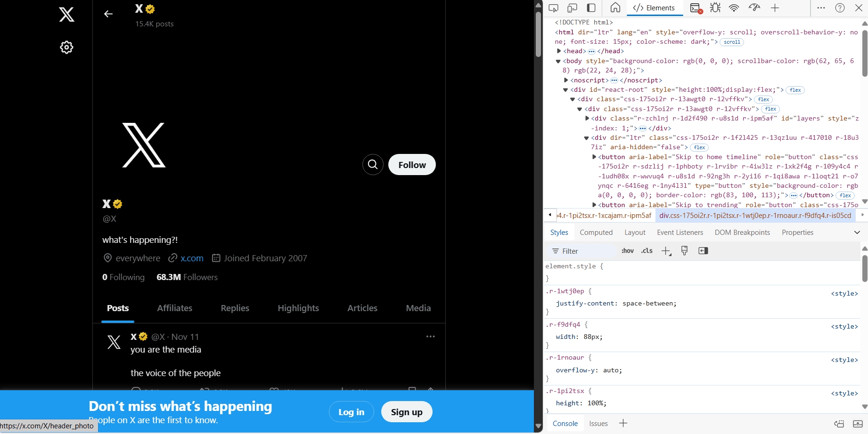Open the paintbrush rendering emulation icon

pyautogui.click(x=685, y=251)
